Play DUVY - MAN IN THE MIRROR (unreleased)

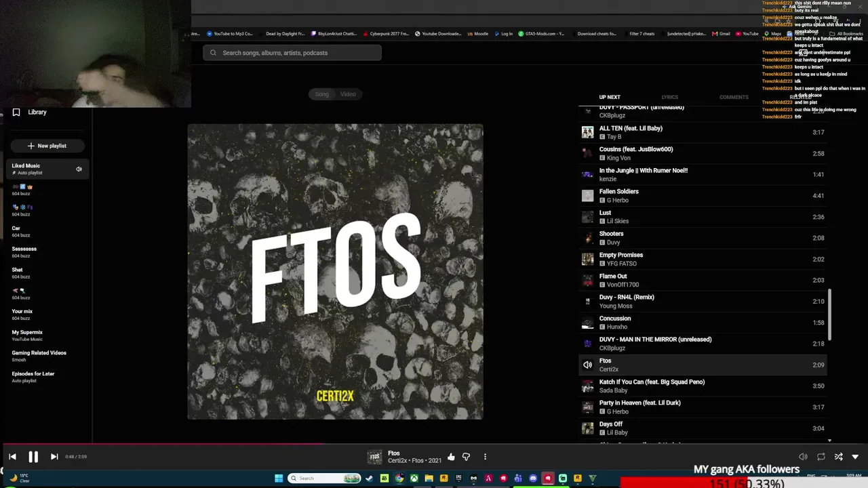[x=703, y=344]
